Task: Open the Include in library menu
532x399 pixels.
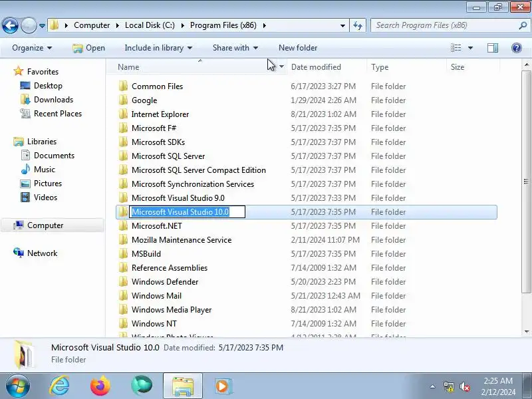Action: pos(158,48)
